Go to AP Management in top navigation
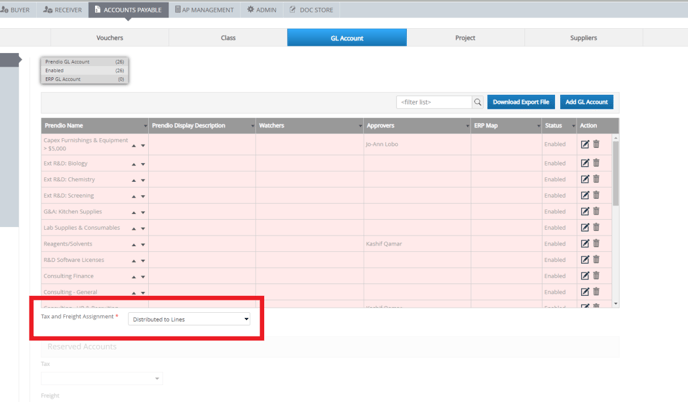This screenshot has height=402, width=688. (204, 10)
